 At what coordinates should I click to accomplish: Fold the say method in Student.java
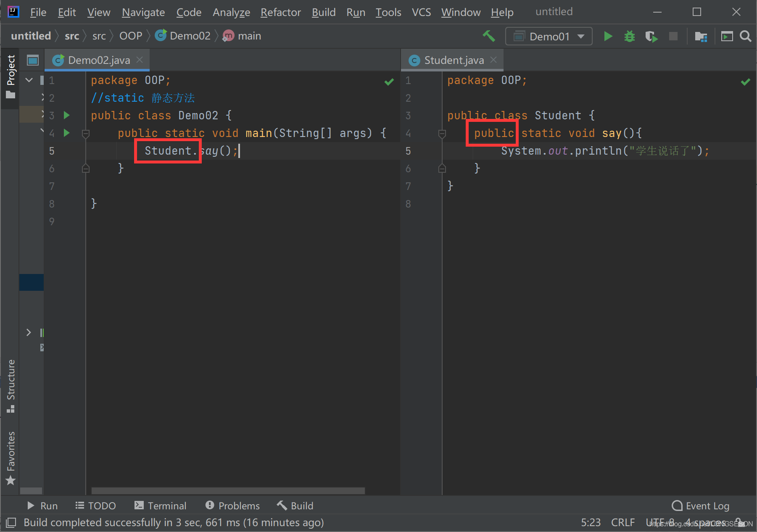coord(442,134)
